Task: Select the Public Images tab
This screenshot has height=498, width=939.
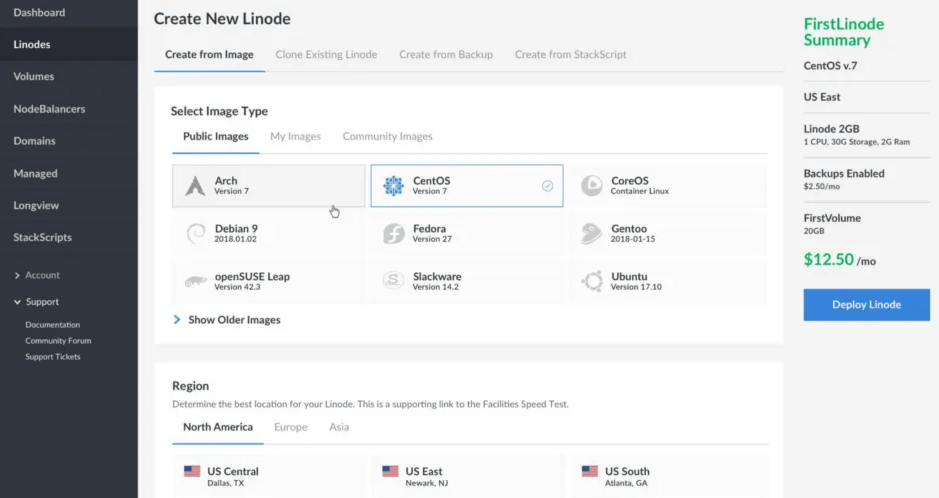Action: (216, 136)
